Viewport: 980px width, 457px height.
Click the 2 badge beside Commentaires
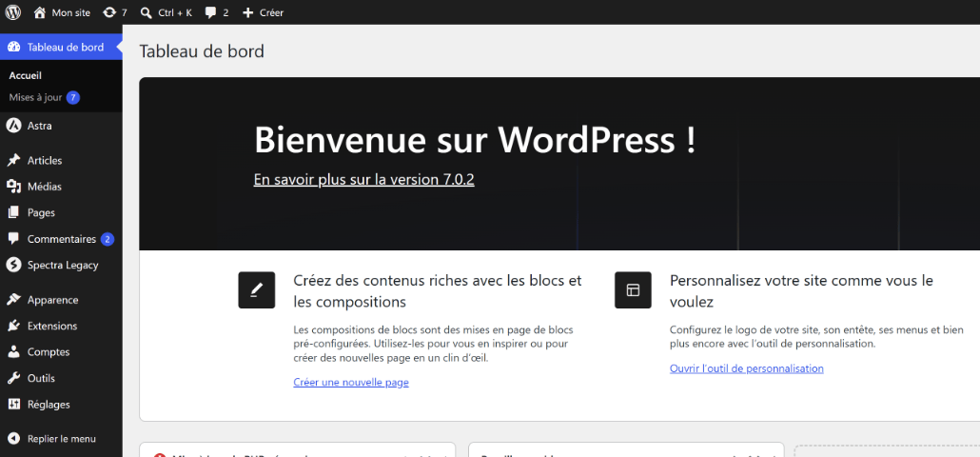[107, 239]
